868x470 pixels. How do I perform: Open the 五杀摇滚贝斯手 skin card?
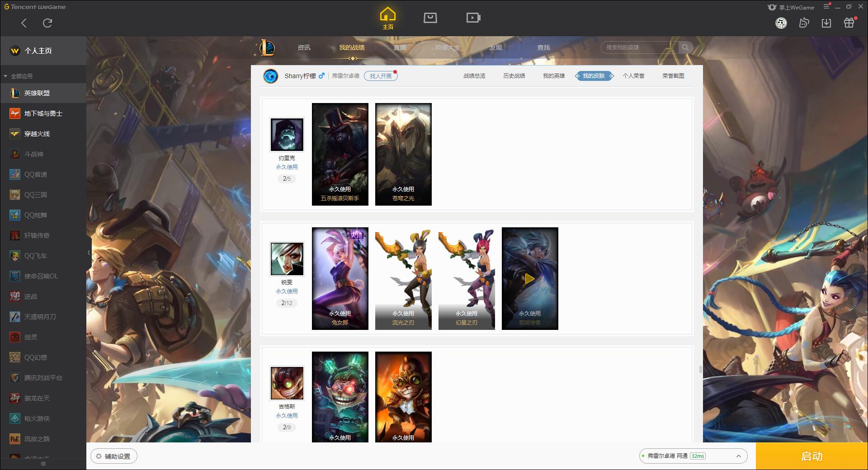[x=340, y=154]
